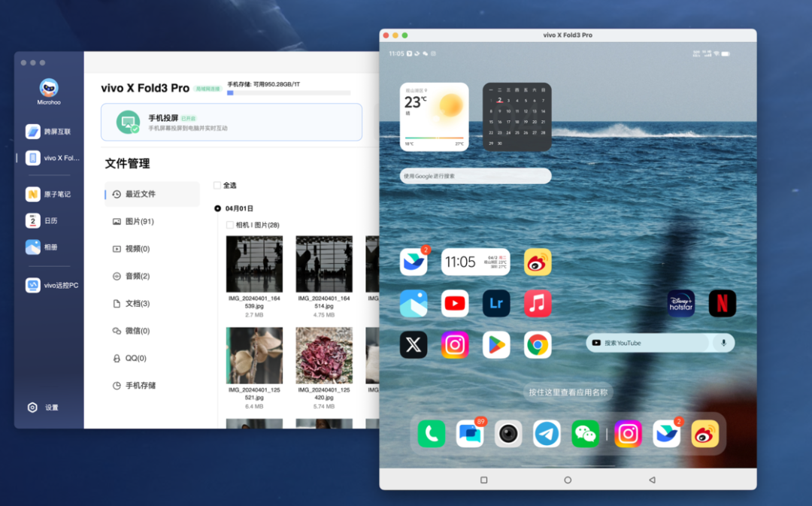Check the 相机 | 图片(28) checkbox
This screenshot has width=812, height=506.
tap(230, 225)
